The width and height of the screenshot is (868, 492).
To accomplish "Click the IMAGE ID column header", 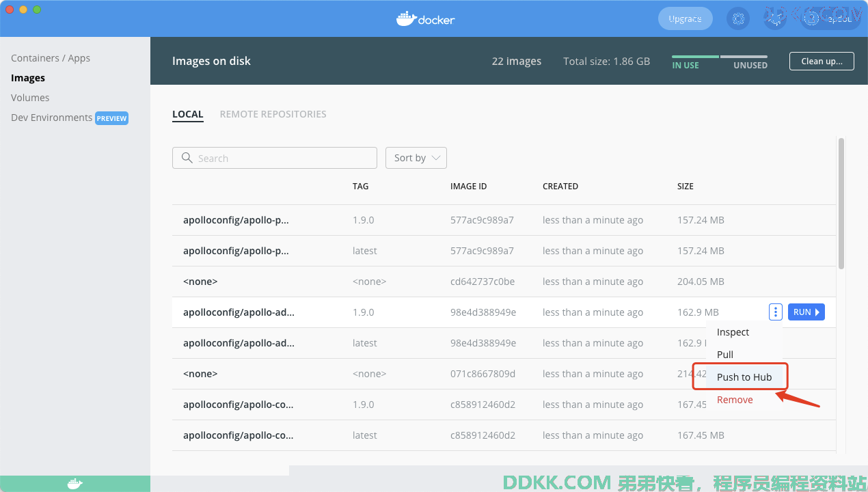I will pos(468,187).
